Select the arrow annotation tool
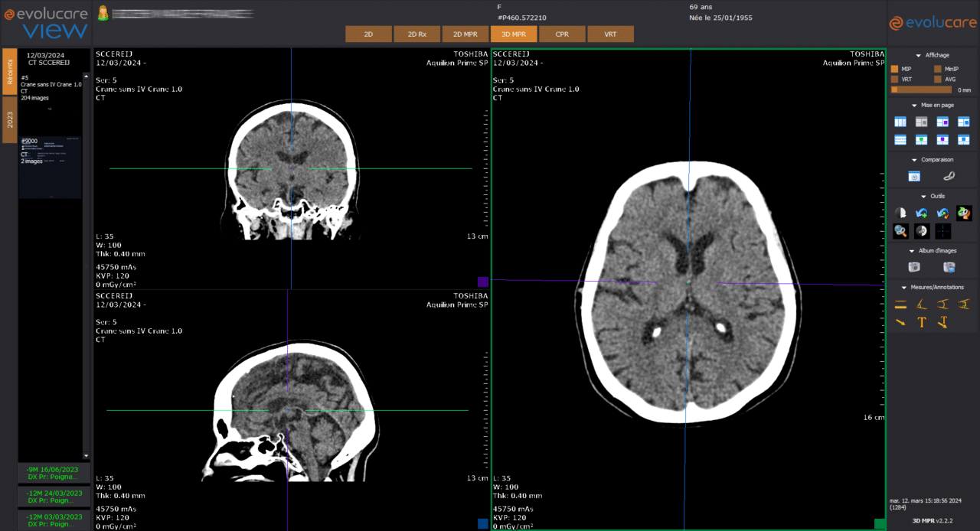This screenshot has width=980, height=531. tap(900, 322)
